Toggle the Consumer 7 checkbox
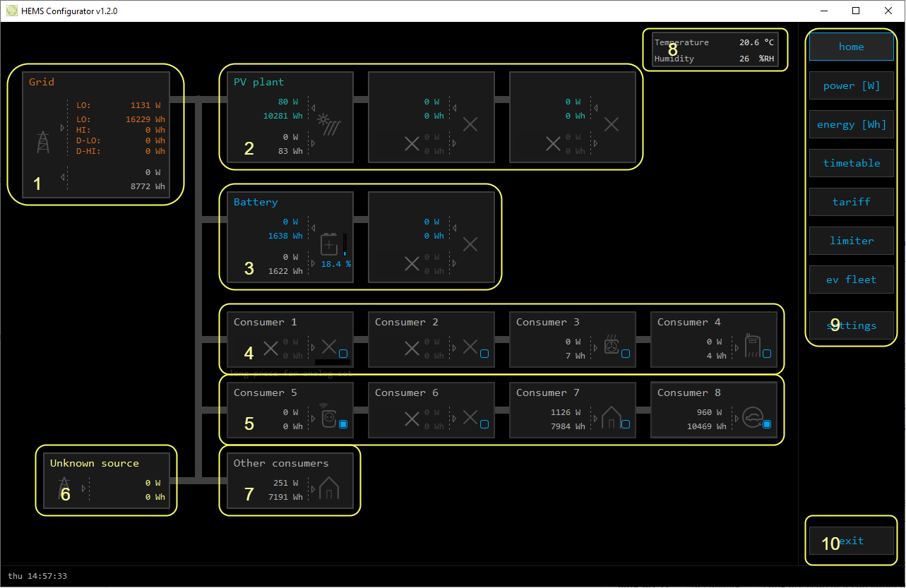This screenshot has width=906, height=588. point(626,424)
